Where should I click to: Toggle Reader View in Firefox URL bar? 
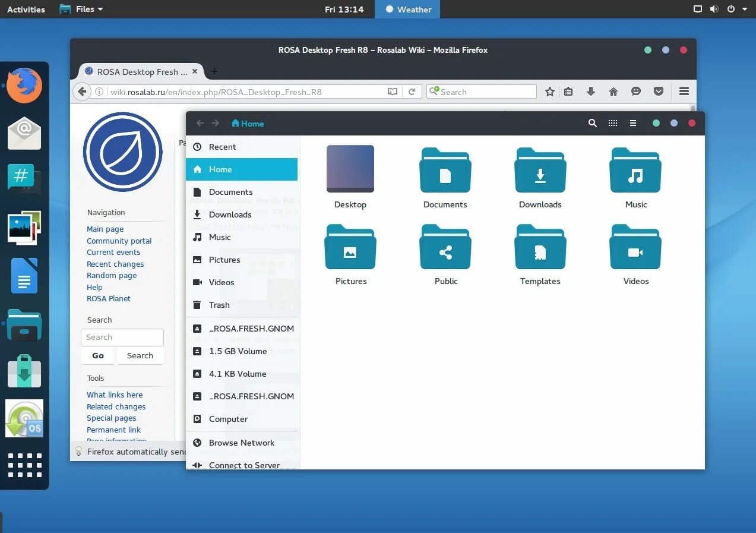(x=393, y=92)
